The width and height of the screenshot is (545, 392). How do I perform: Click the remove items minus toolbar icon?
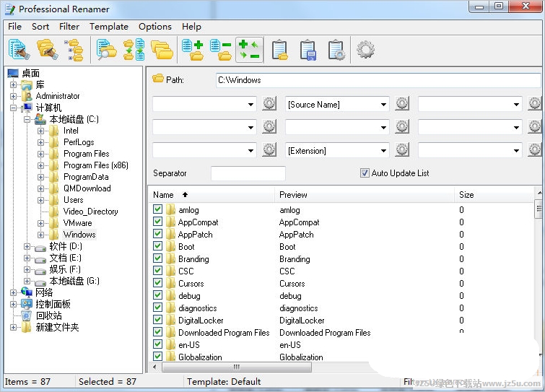[x=221, y=50]
